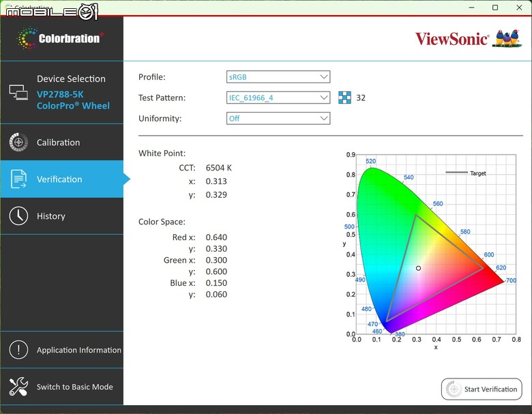
Task: Open the Calibration section label
Action: [x=59, y=142]
